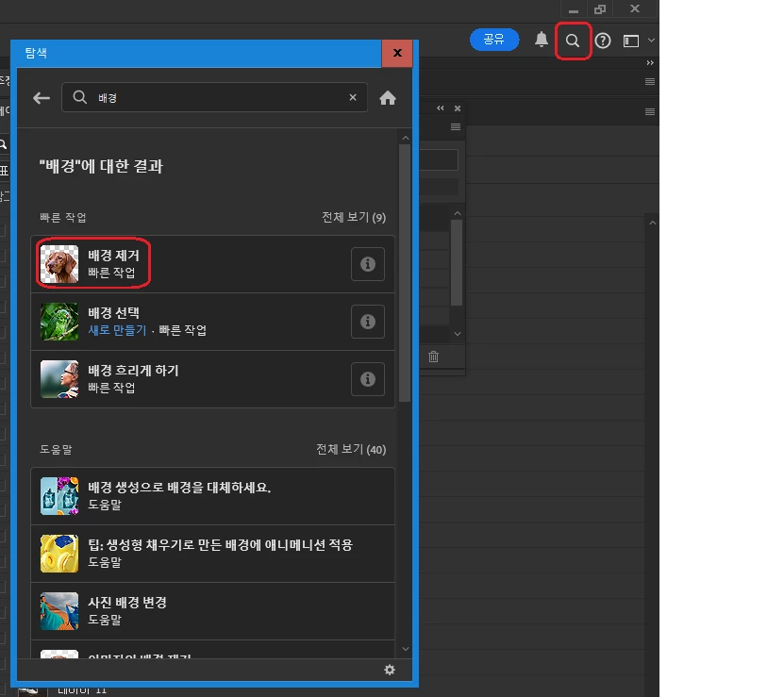Screen dimensions: 784x697
Task: Open the dog thumbnail for 배경 제거
Action: click(59, 264)
